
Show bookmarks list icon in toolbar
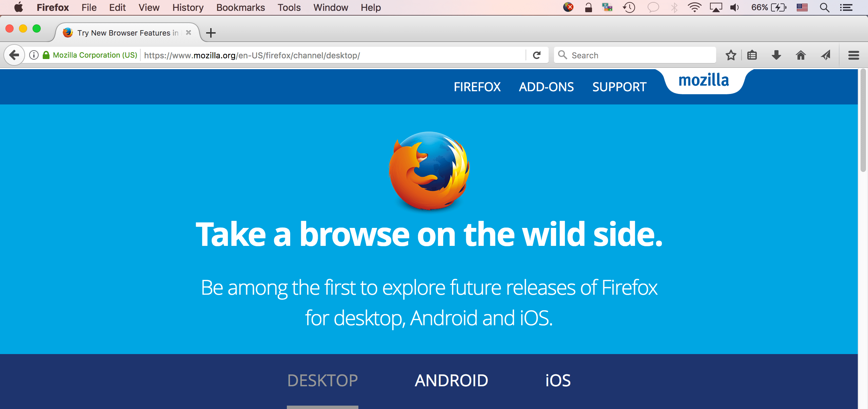pos(752,55)
